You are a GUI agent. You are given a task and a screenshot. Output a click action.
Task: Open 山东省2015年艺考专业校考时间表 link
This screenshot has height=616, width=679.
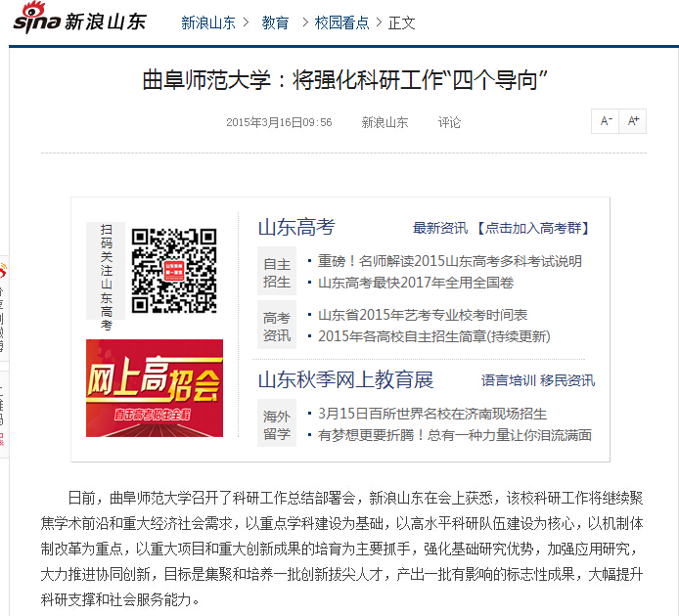click(423, 315)
